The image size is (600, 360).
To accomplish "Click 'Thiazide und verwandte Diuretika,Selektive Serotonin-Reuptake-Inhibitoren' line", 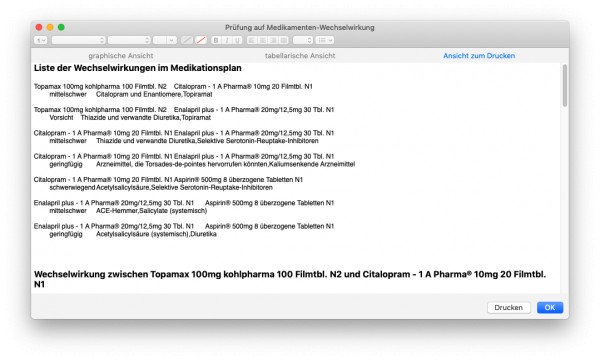I will coord(207,141).
